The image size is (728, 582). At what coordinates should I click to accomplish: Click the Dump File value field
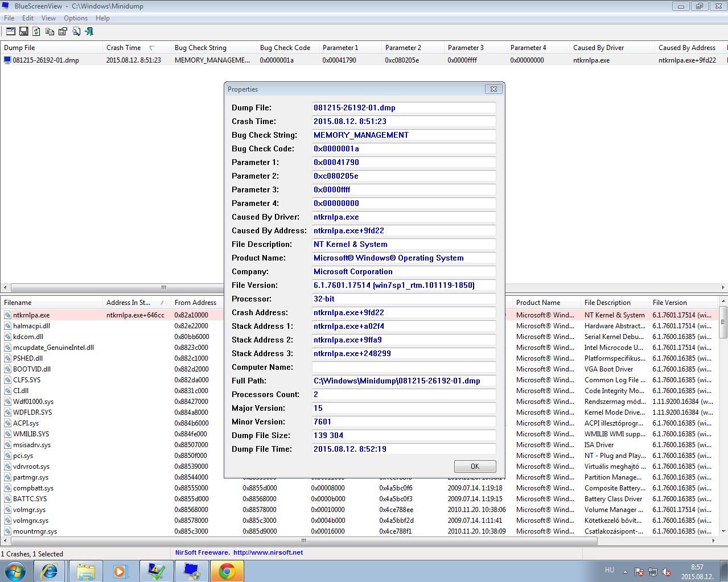click(404, 108)
